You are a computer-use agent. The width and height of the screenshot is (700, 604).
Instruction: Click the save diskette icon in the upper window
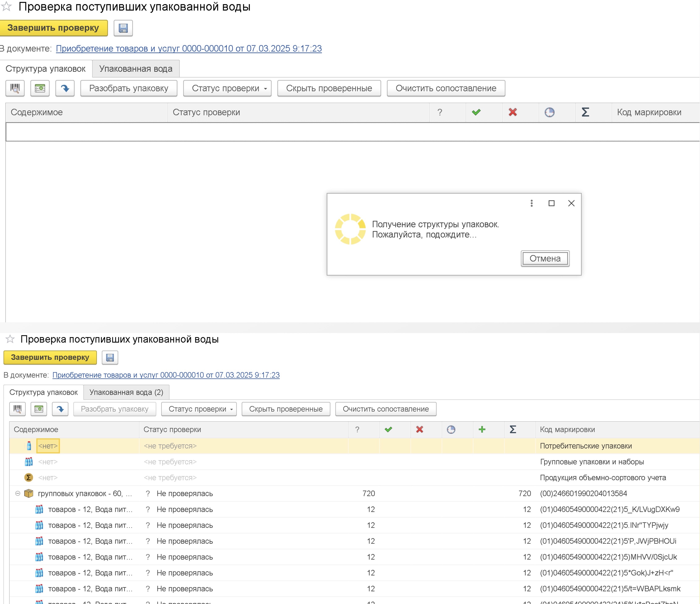click(x=123, y=28)
